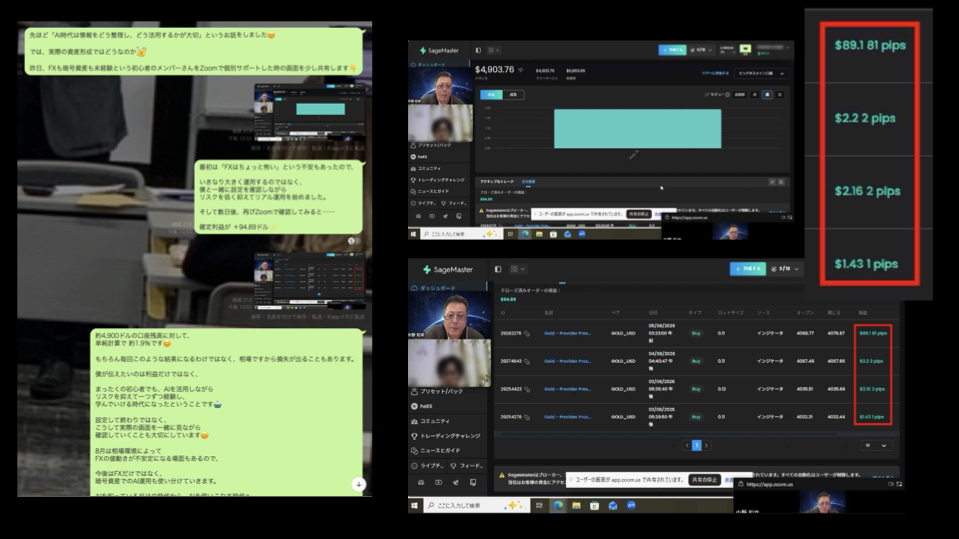Open Windows Start in lower screenshot taskbar
The width and height of the screenshot is (959, 539).
pos(414,505)
